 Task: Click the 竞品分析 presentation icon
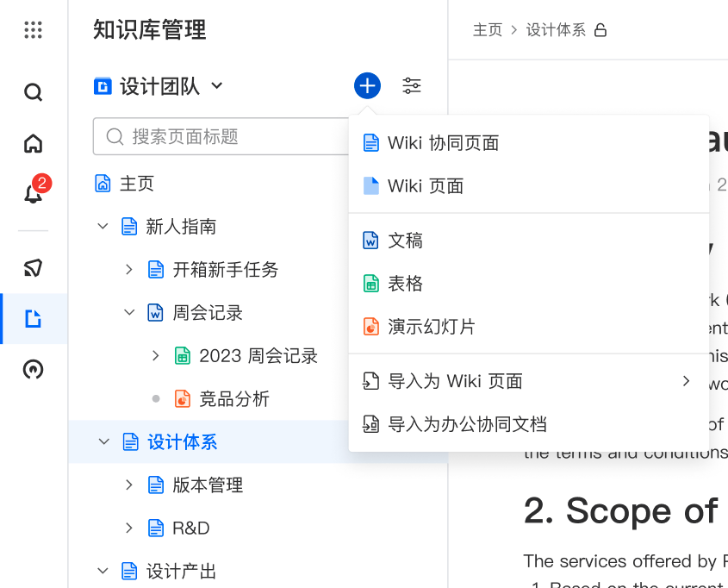(182, 399)
